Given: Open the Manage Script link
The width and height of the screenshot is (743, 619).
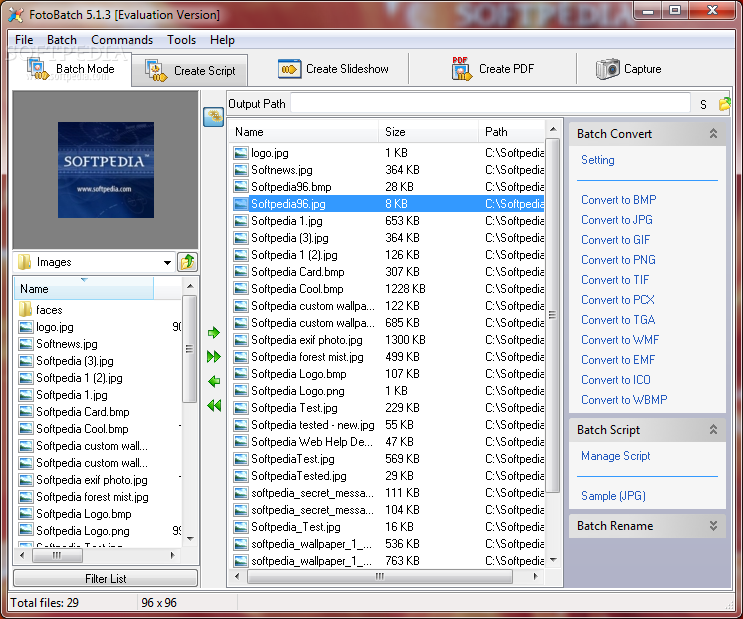Looking at the screenshot, I should tap(616, 456).
